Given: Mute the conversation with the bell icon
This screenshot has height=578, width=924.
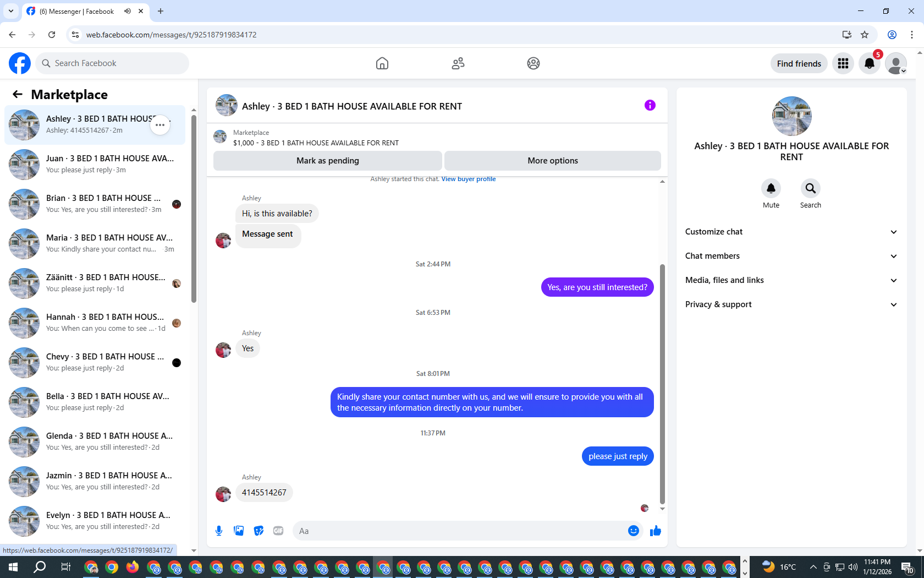Looking at the screenshot, I should tap(771, 188).
